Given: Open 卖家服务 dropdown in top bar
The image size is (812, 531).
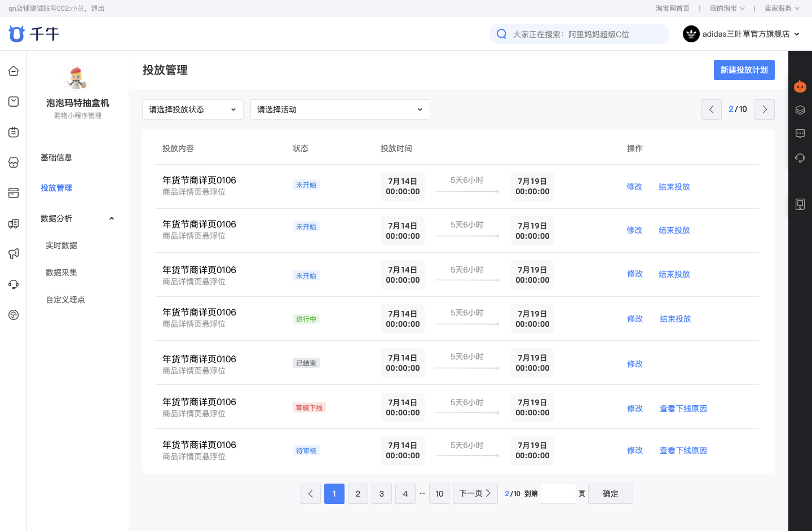Looking at the screenshot, I should point(782,8).
